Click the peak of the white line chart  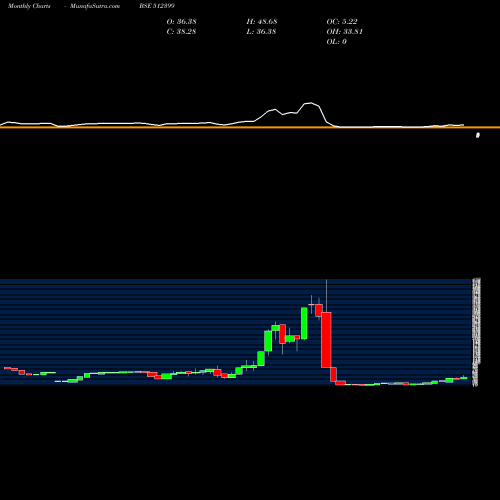[x=311, y=103]
